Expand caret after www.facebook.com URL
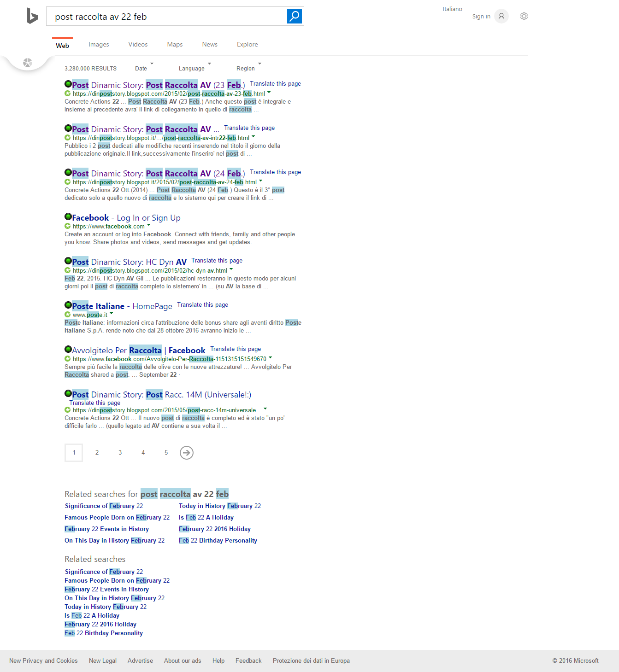Image resolution: width=619 pixels, height=672 pixels. coord(148,225)
